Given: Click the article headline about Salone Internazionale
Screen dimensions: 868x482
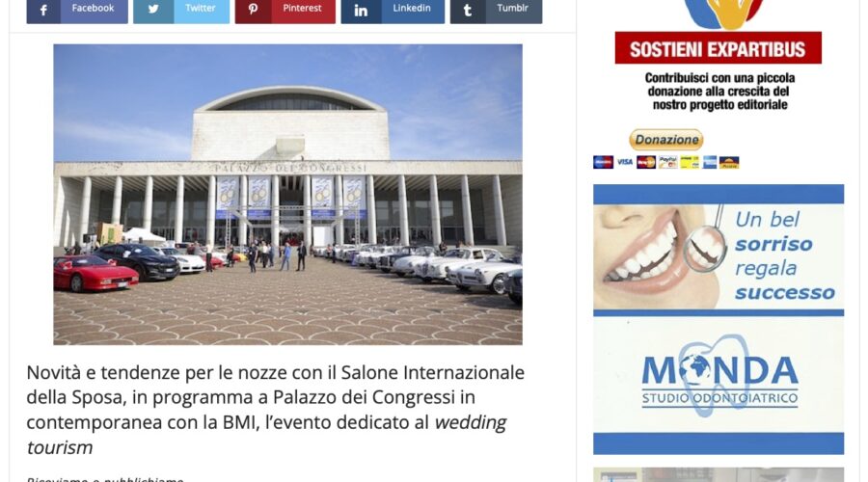Looking at the screenshot, I should tap(275, 410).
